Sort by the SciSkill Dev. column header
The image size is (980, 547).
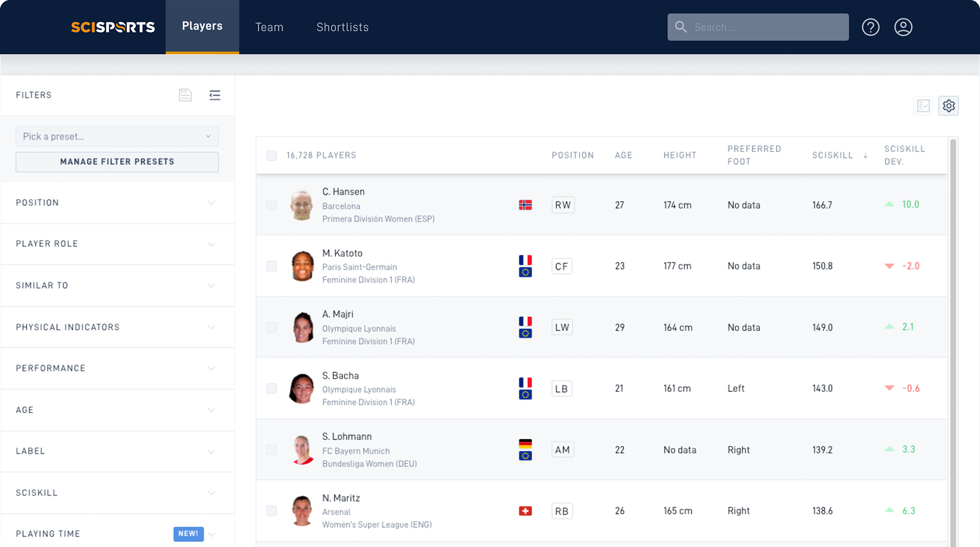click(905, 155)
